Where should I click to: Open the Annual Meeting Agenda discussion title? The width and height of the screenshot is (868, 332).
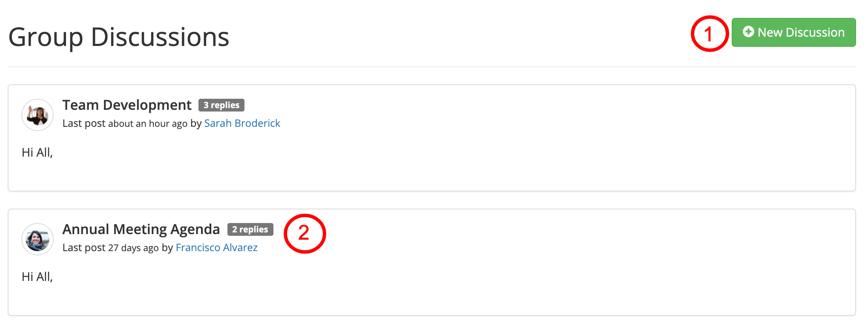(141, 229)
